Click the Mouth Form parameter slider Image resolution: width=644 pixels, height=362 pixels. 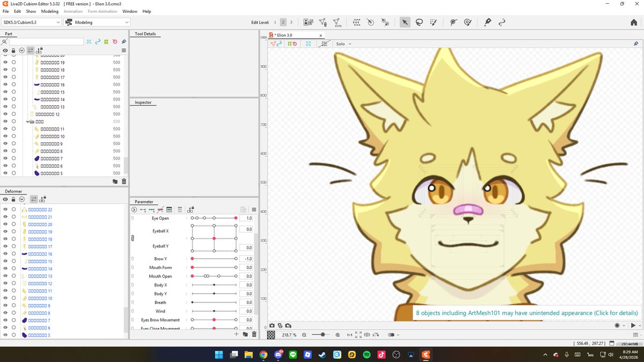(x=214, y=267)
